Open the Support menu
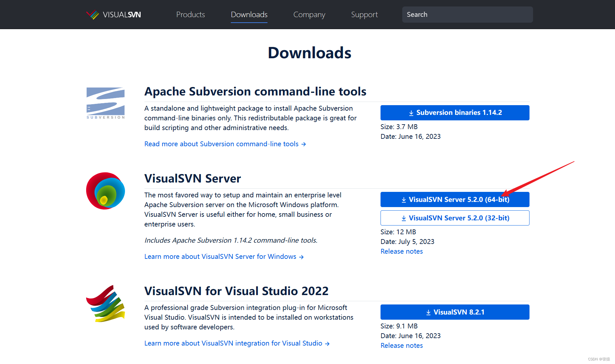Viewport: 615px width, 364px height. pos(364,15)
